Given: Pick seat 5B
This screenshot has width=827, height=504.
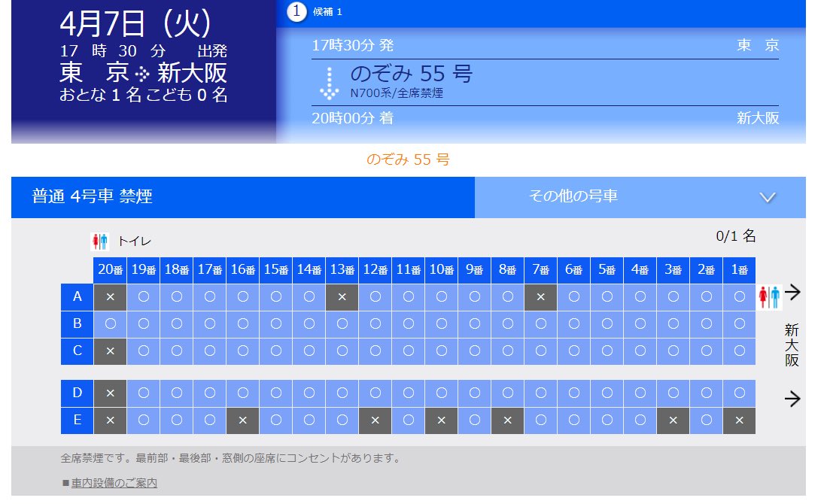Looking at the screenshot, I should pos(607,323).
